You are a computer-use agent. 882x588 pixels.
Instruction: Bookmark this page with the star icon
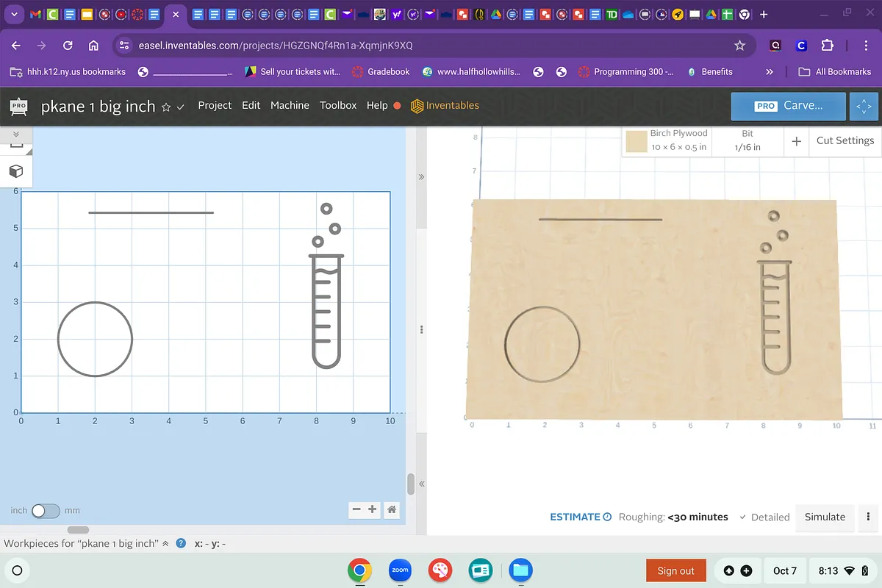click(x=740, y=46)
